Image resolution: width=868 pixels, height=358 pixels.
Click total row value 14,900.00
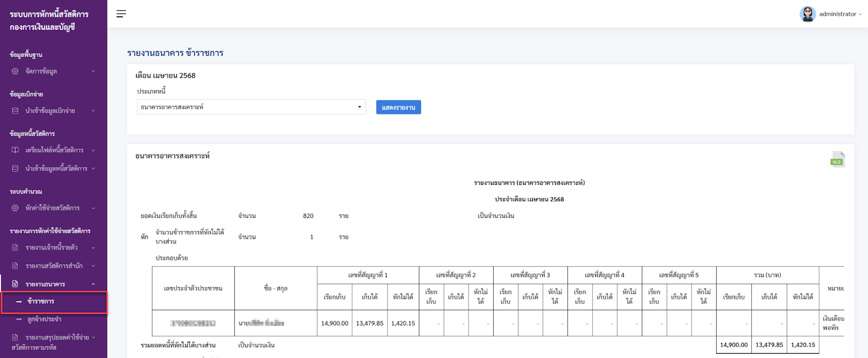coord(734,345)
